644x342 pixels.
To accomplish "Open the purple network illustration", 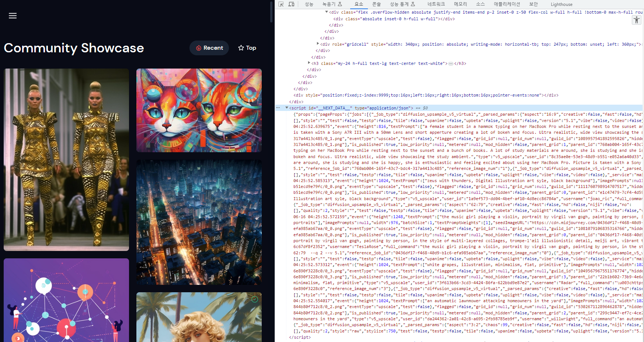I will (66, 300).
